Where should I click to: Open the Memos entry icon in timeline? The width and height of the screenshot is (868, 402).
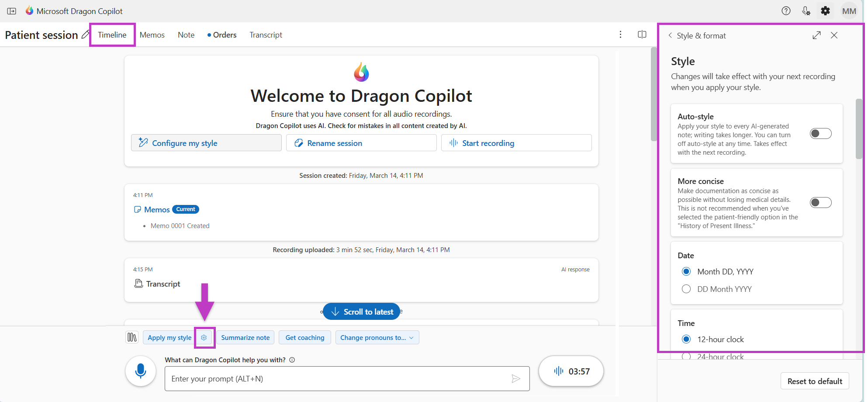138,210
